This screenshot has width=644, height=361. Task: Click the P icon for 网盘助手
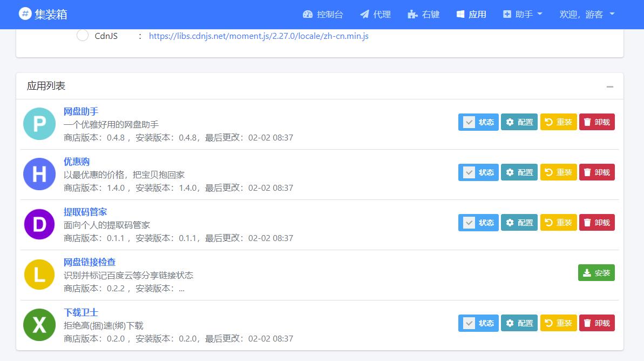click(39, 124)
